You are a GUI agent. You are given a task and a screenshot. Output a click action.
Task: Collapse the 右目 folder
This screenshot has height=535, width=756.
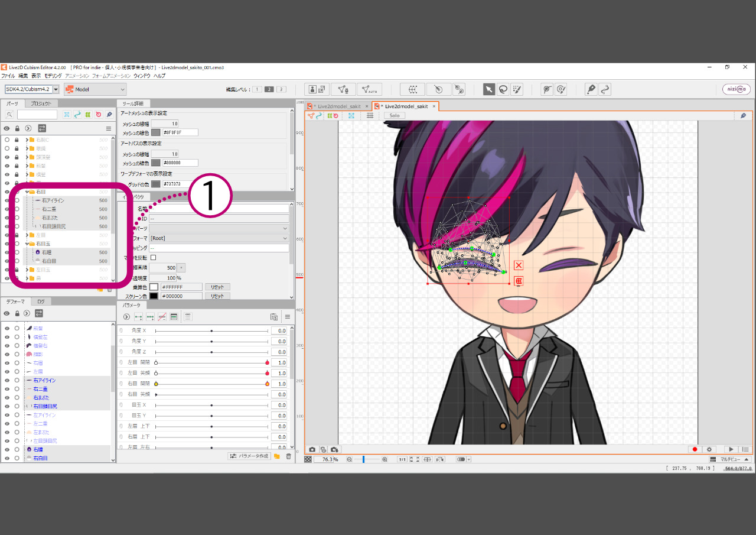27,192
